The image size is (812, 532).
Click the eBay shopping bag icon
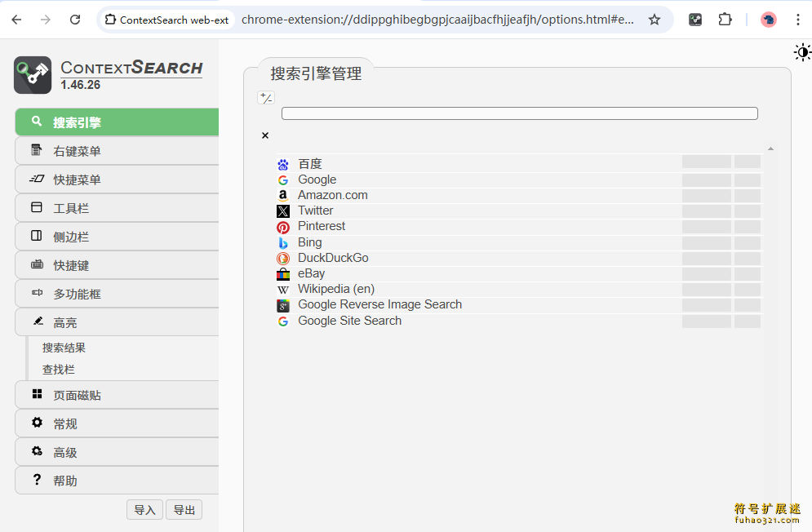[x=282, y=274]
